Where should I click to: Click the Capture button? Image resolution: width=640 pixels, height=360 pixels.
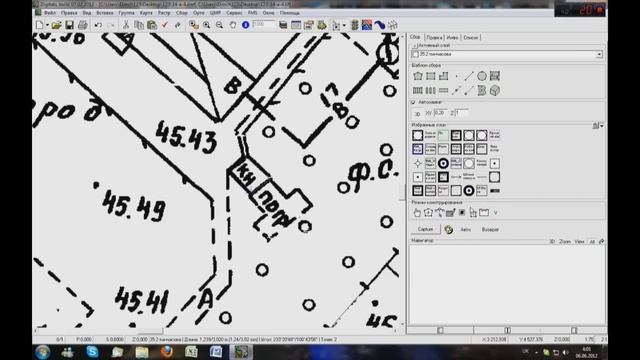click(425, 229)
